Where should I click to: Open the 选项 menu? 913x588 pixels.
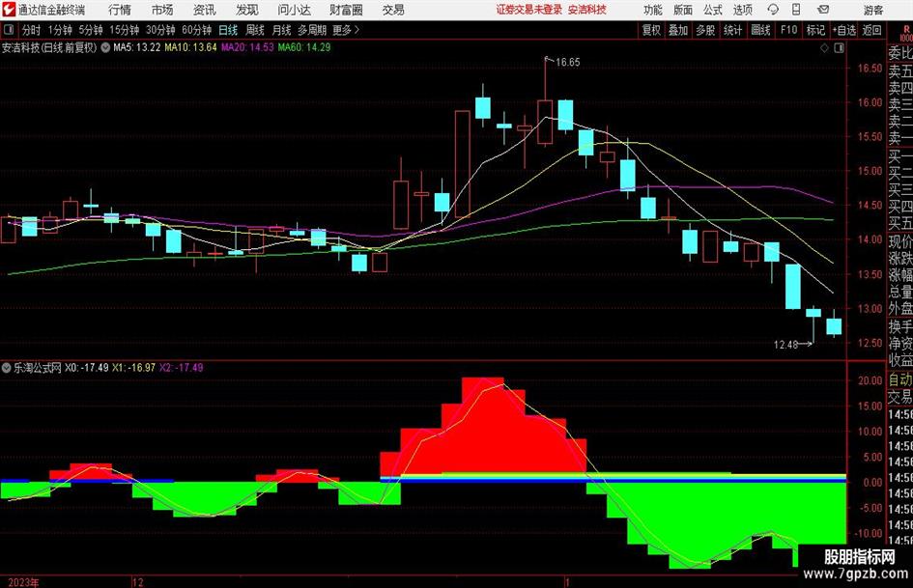pos(742,10)
